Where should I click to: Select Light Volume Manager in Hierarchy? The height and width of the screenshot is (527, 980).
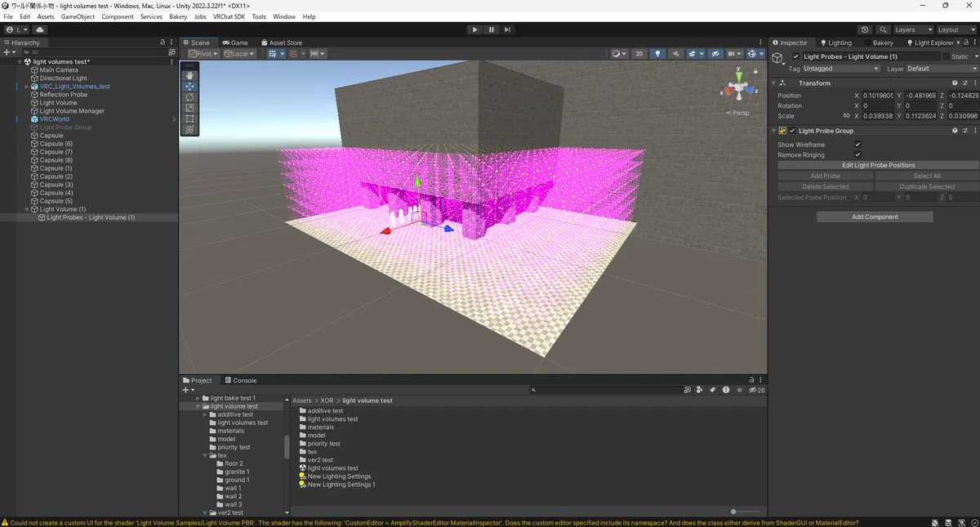pyautogui.click(x=72, y=111)
